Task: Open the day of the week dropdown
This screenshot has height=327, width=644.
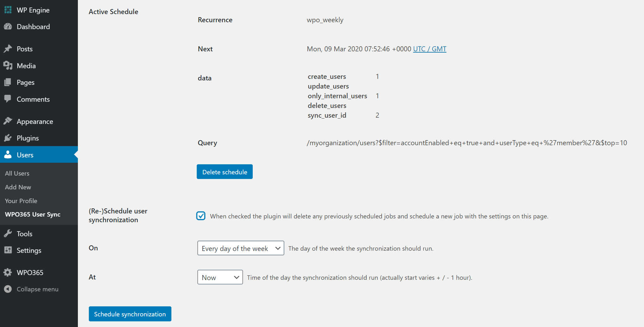Action: pos(241,248)
